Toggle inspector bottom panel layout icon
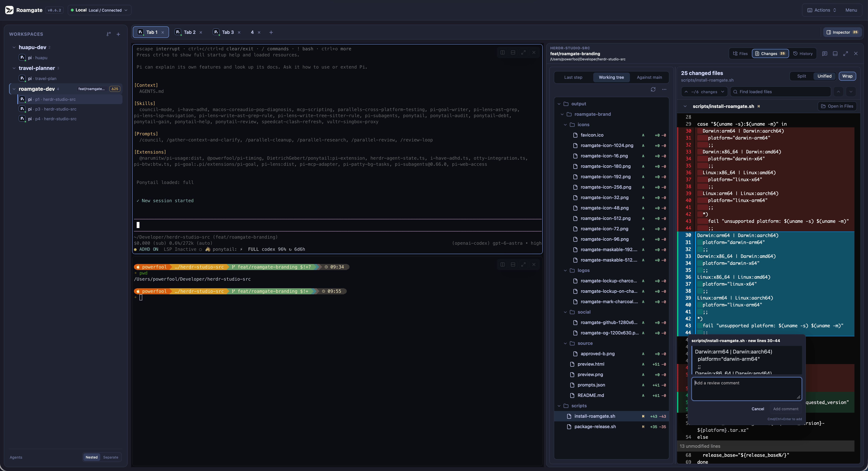Screen dimensions: 868x471 (x=835, y=53)
